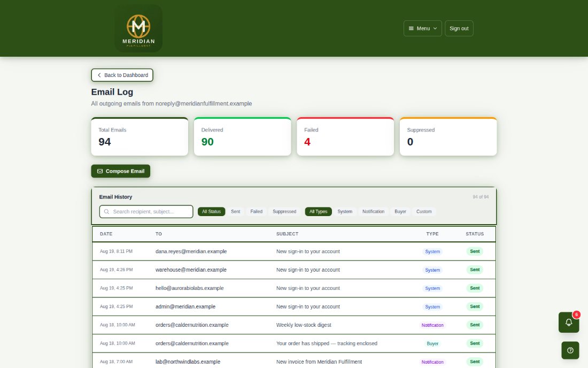Click the envelope icon on Compose Email
Image resolution: width=588 pixels, height=368 pixels.
pyautogui.click(x=100, y=171)
